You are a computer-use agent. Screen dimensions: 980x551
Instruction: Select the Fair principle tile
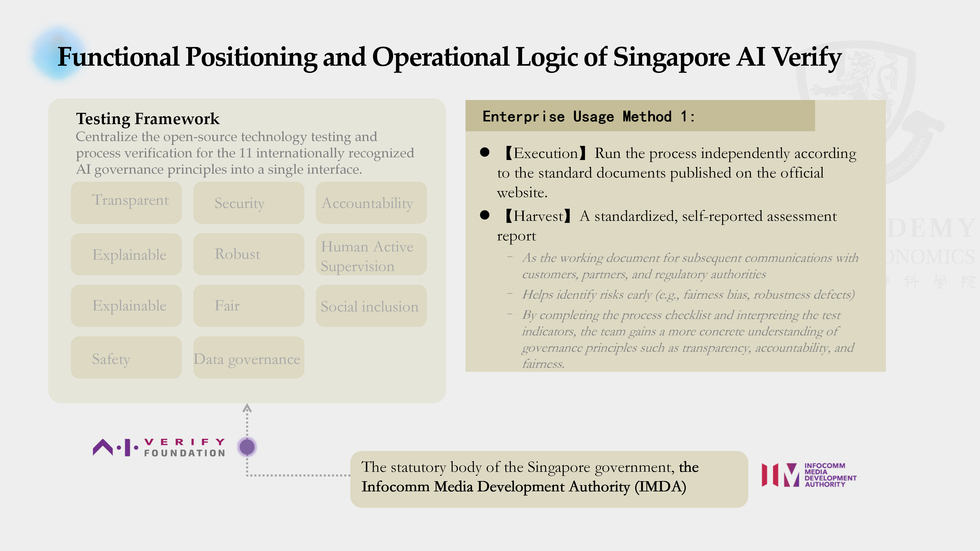[248, 305]
